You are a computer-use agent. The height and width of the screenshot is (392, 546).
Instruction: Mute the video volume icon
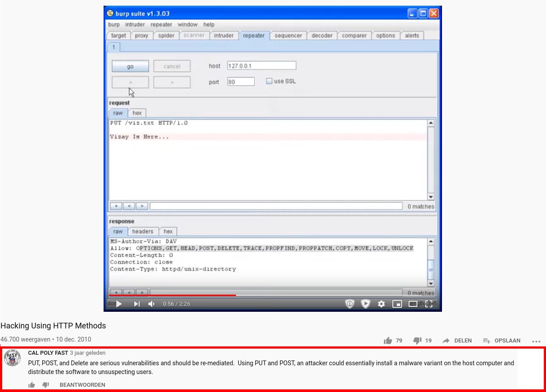click(151, 303)
